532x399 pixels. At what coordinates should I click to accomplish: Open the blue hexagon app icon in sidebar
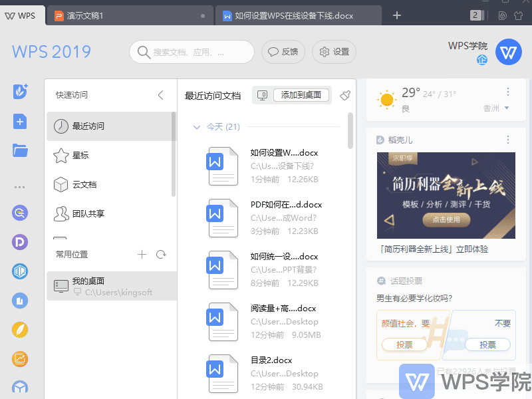pyautogui.click(x=20, y=271)
